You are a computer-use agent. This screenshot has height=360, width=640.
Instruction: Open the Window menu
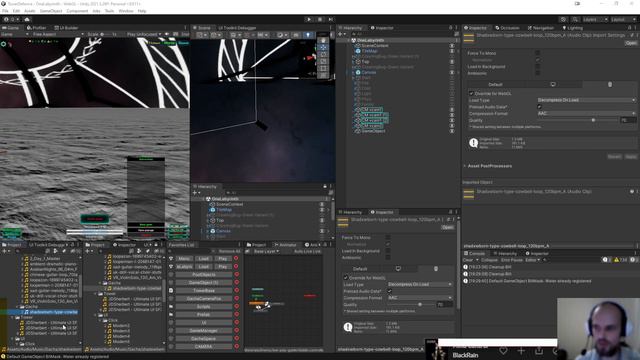tap(126, 11)
